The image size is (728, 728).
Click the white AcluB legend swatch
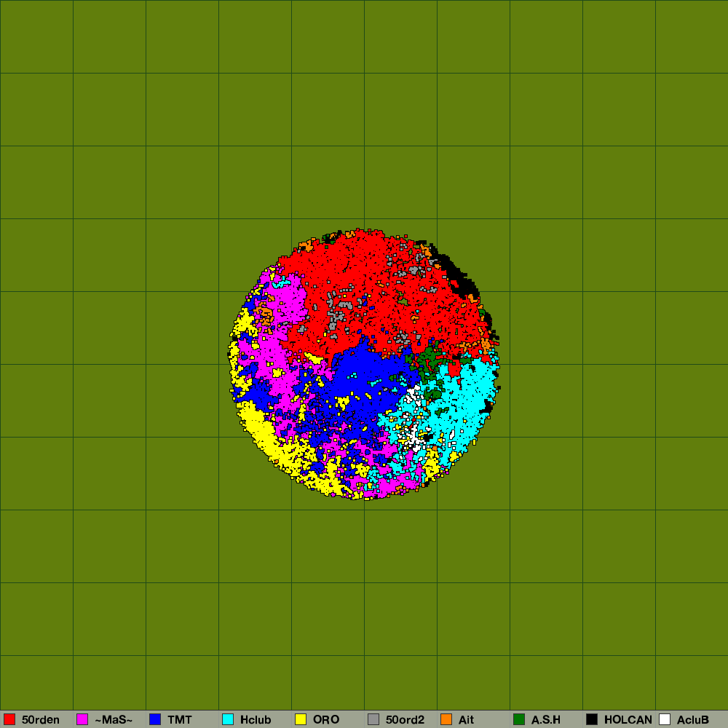pos(665,719)
